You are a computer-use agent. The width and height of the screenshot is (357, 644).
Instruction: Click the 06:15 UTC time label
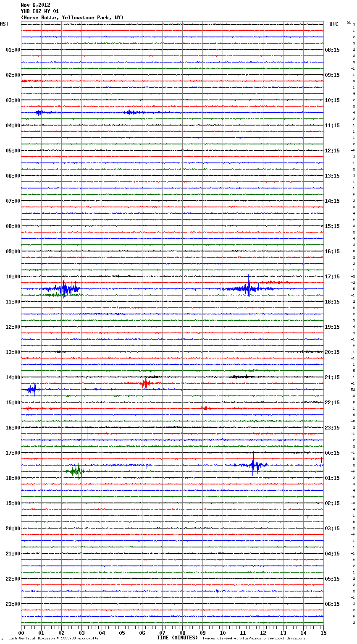tap(332, 604)
